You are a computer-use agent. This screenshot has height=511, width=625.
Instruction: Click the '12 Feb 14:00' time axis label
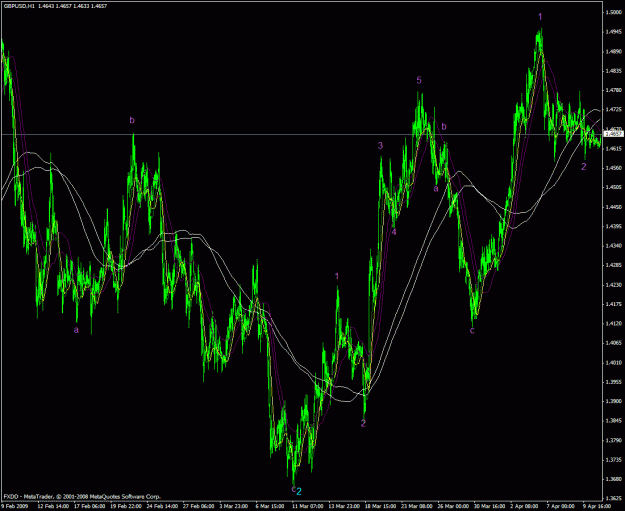point(52,506)
